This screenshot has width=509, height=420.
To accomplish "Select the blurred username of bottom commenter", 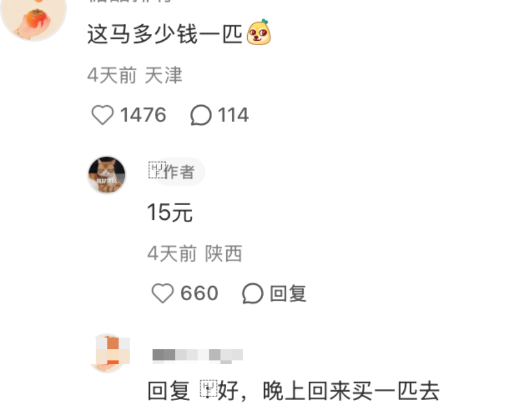I will pyautogui.click(x=198, y=356).
